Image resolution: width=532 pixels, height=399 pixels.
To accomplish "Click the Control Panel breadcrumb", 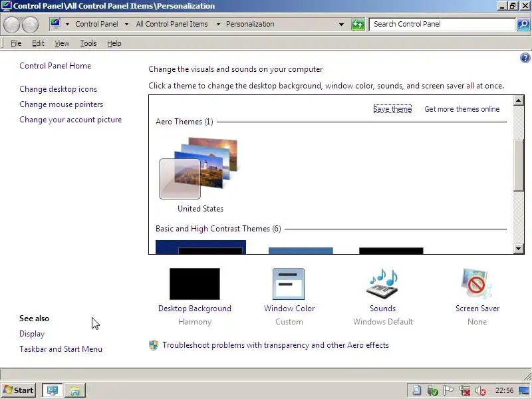I will click(96, 24).
